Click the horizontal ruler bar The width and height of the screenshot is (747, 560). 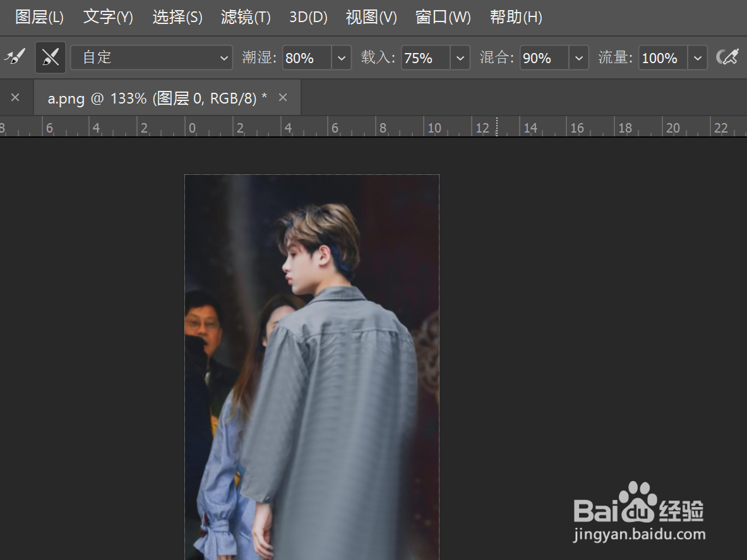[x=374, y=127]
